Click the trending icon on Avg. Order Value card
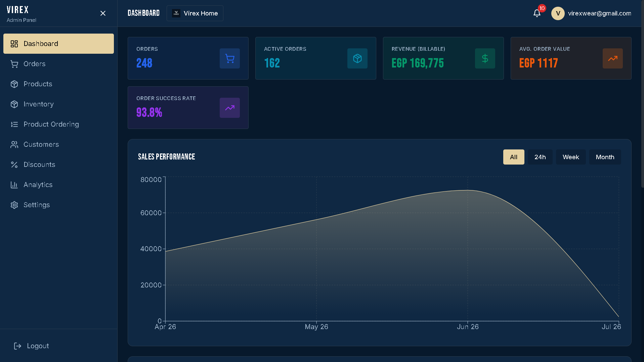Viewport: 644px width, 362px height. pos(613,58)
